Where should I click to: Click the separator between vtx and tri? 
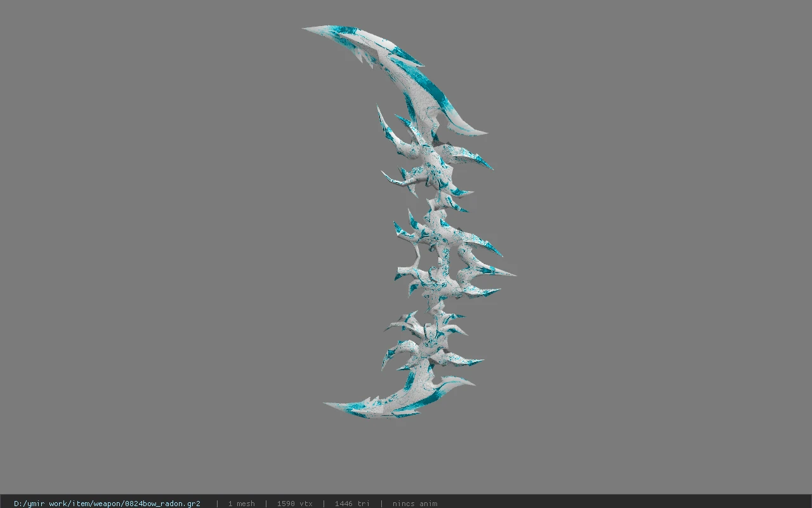pos(324,504)
